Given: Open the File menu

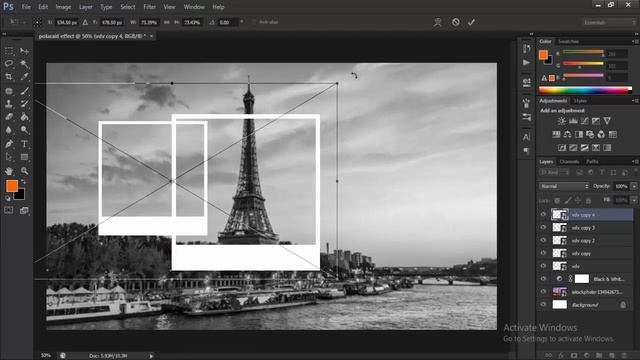Looking at the screenshot, I should pyautogui.click(x=26, y=7).
